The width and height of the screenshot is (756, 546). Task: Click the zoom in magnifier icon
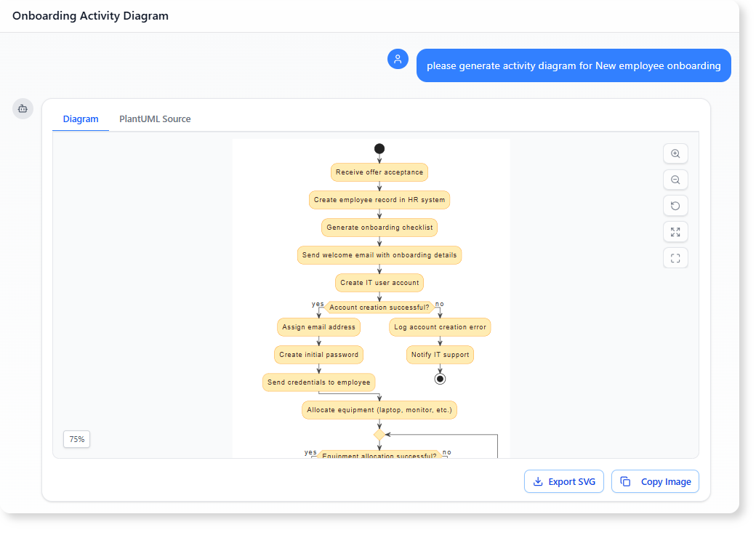pyautogui.click(x=675, y=153)
